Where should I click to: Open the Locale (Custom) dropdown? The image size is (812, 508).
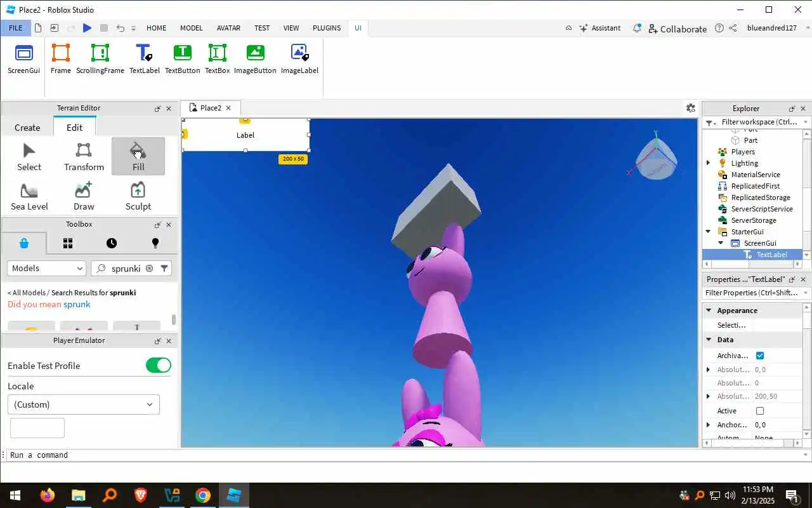(84, 404)
